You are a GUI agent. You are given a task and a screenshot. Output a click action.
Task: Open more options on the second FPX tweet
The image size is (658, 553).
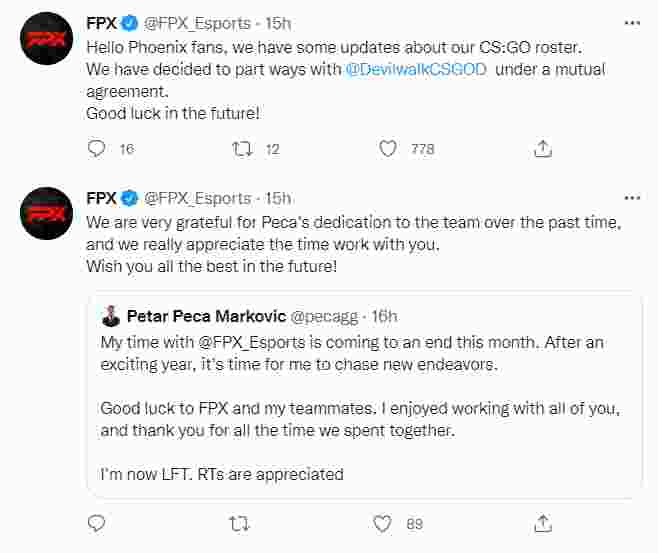pos(631,197)
